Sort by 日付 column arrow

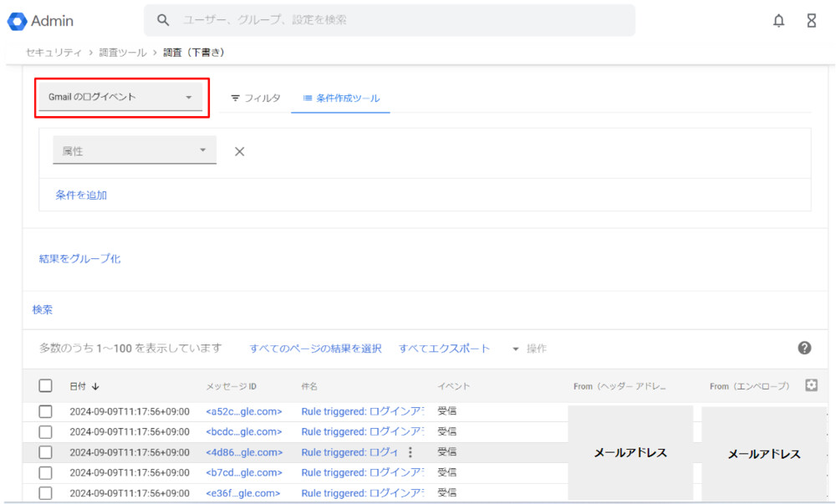click(x=94, y=386)
